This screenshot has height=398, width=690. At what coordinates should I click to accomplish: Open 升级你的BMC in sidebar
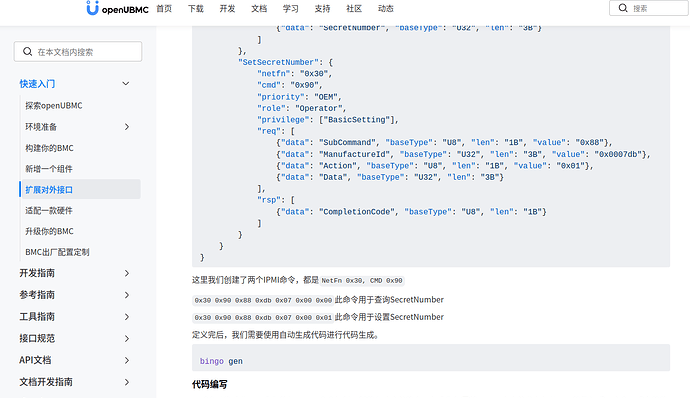[x=49, y=231]
